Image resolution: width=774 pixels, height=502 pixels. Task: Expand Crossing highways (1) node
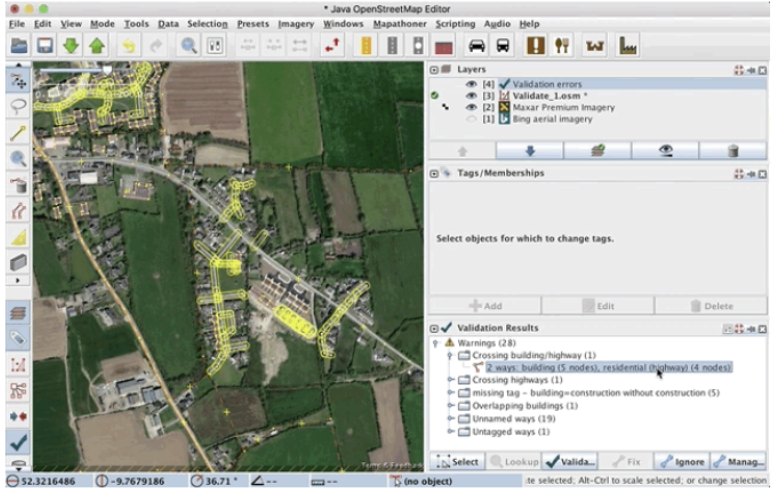450,380
